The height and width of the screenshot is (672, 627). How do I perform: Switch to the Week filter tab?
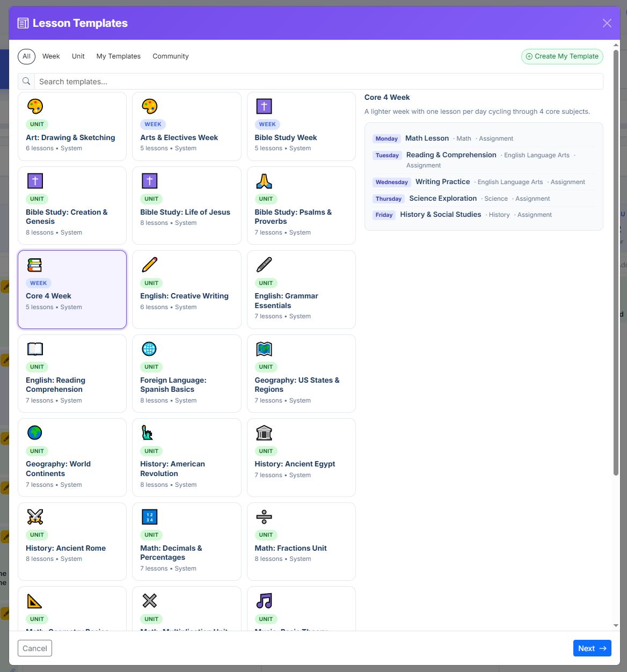[x=51, y=56]
